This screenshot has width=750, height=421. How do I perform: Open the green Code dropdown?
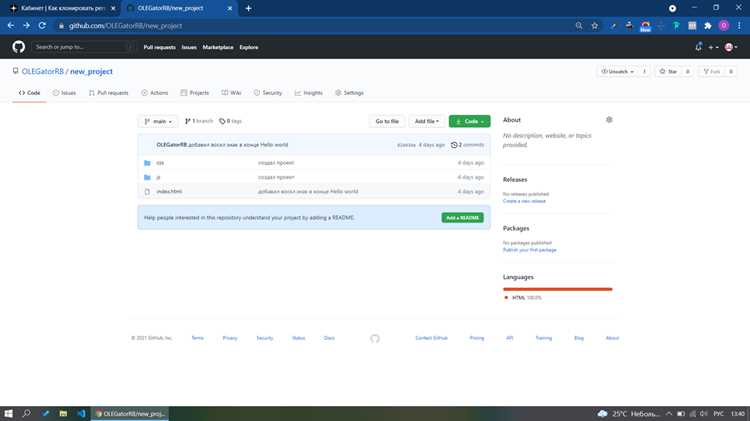tap(470, 121)
